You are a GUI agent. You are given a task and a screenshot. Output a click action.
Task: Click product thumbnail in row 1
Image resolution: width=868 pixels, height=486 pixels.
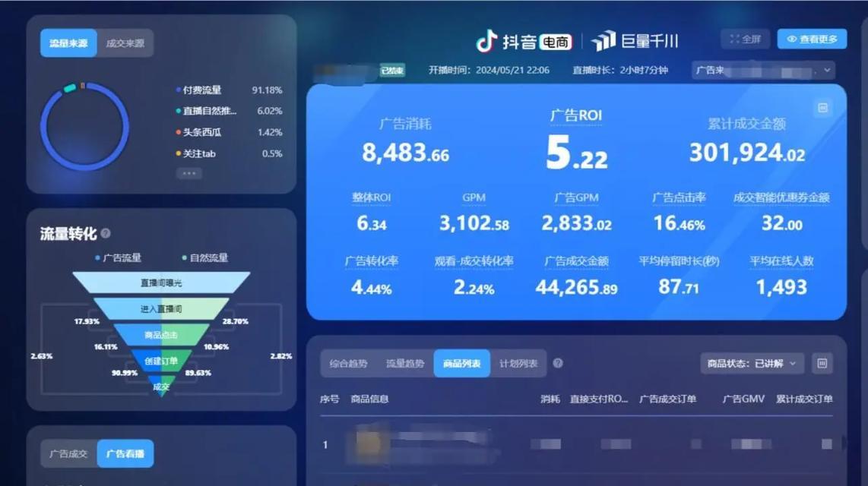point(369,444)
